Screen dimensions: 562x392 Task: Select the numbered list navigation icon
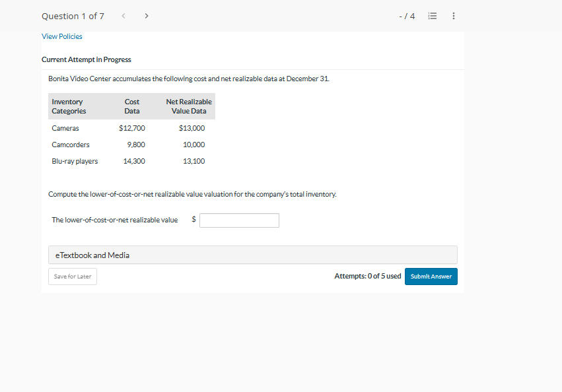point(433,15)
